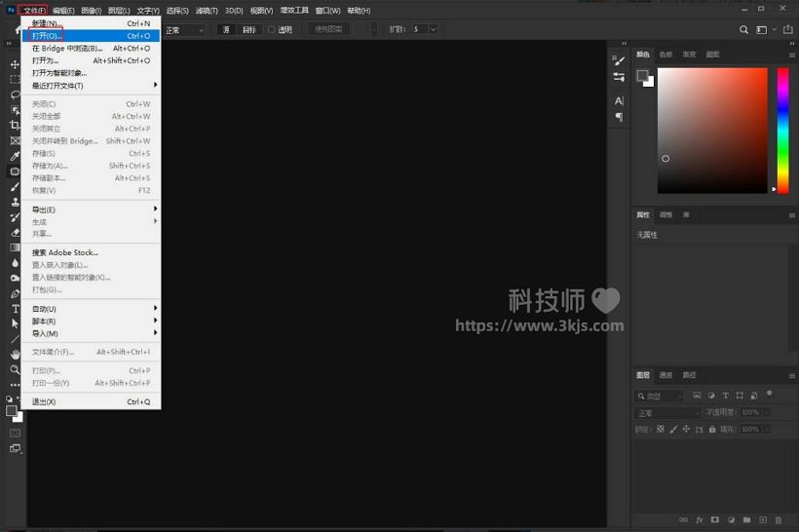Click 打开为智能对象 menu entry
This screenshot has width=799, height=532.
(91, 73)
